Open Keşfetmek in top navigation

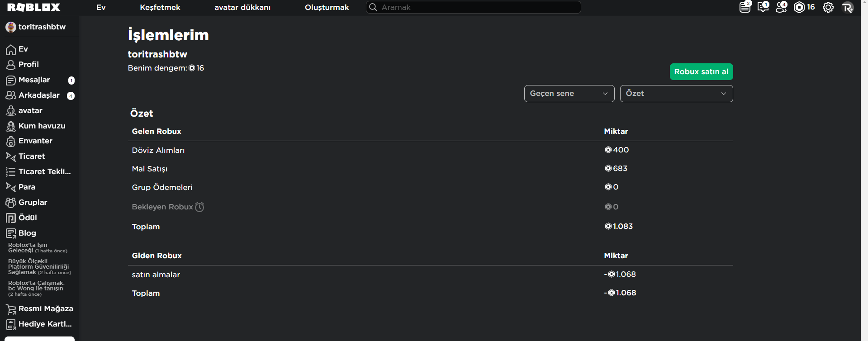point(160,7)
